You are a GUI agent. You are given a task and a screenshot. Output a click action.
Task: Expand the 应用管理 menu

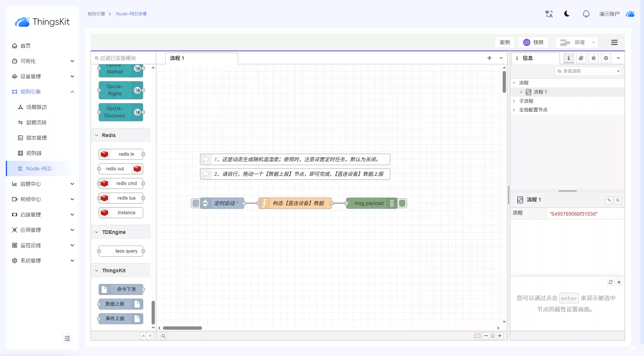click(x=42, y=230)
